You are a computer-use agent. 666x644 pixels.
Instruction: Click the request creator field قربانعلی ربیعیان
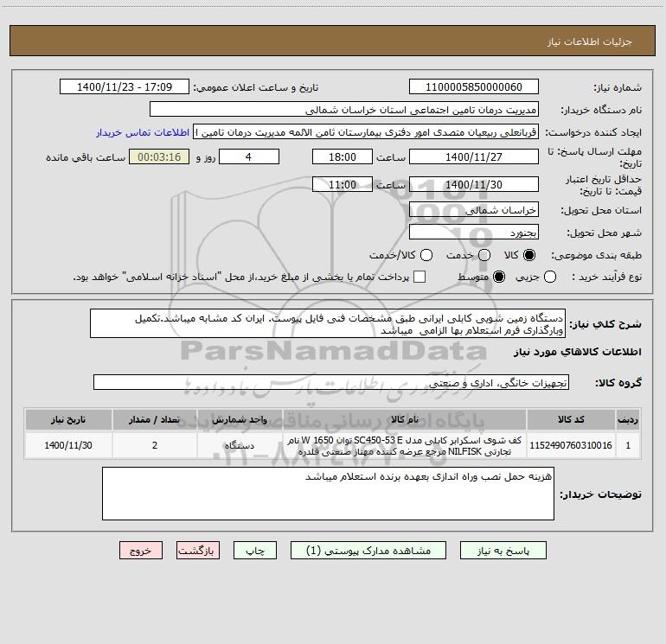coord(366,132)
